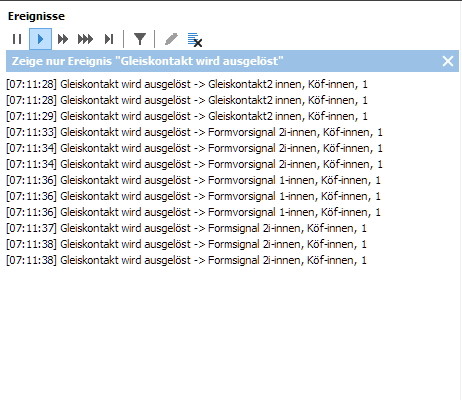Click the step-forward skip icon
This screenshot has width=462, height=400.
[109, 39]
